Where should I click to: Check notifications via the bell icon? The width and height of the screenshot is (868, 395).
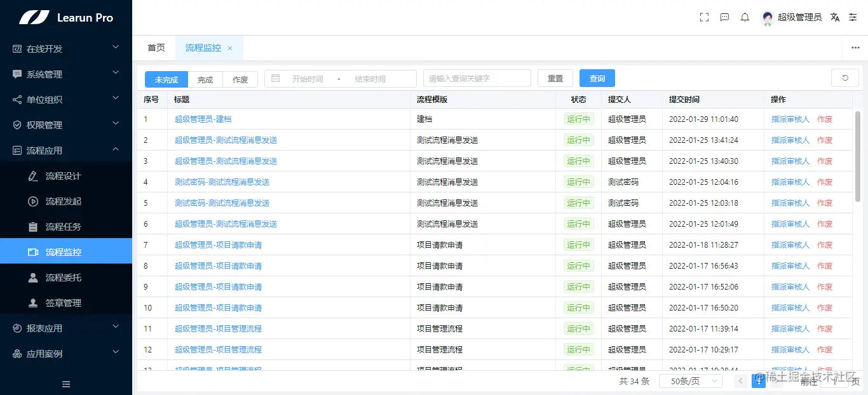click(x=745, y=17)
